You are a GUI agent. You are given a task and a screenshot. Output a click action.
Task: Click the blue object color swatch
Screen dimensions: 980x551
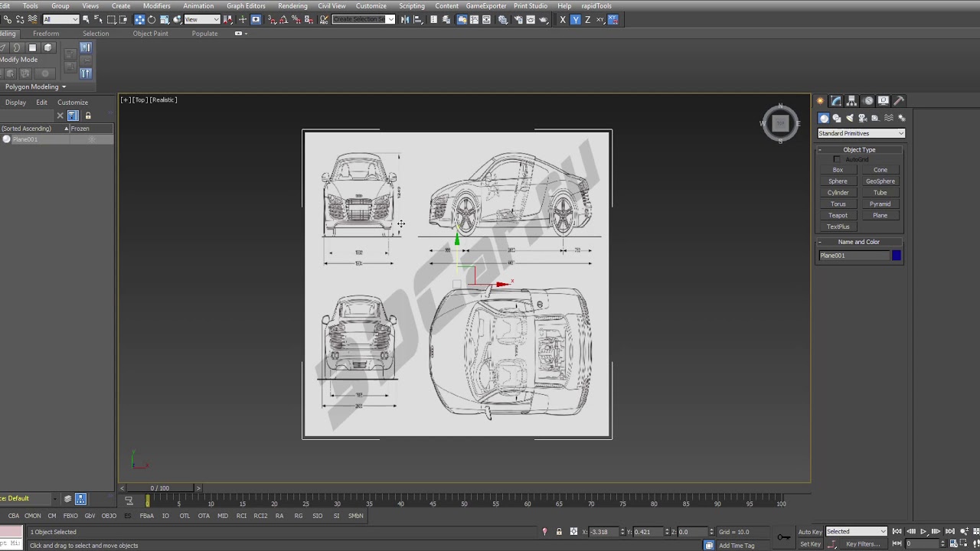896,256
